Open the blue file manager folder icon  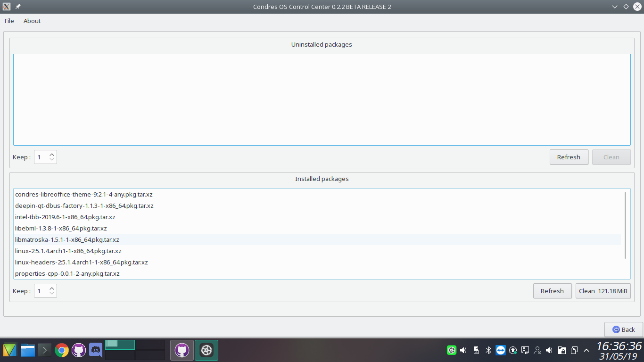pos(27,350)
